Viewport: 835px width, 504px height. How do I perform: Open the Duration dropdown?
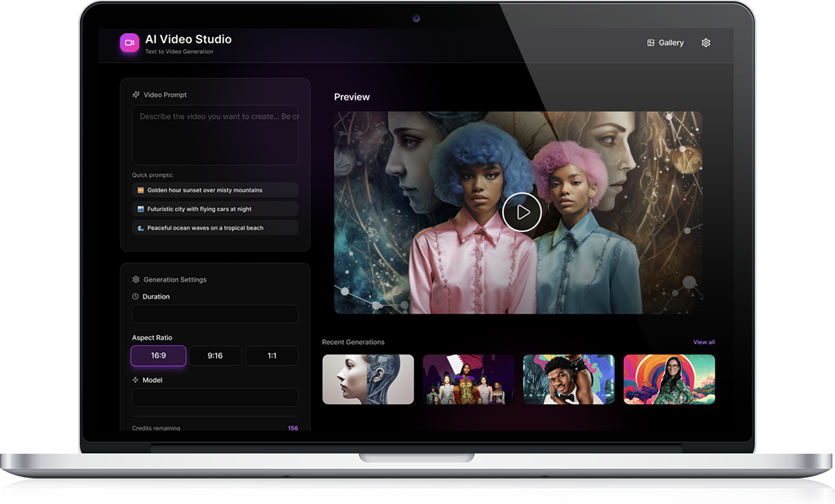click(x=215, y=314)
